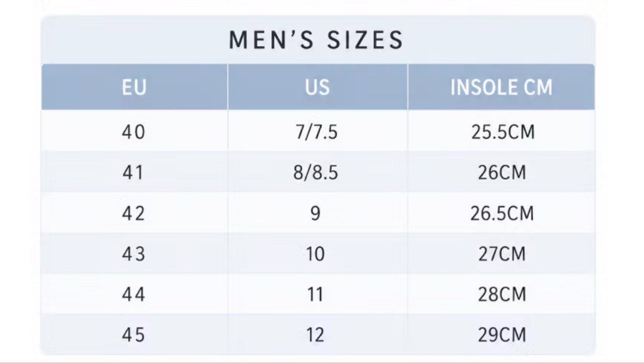The width and height of the screenshot is (644, 363).
Task: Click the 28CM insole value
Action: pos(501,294)
